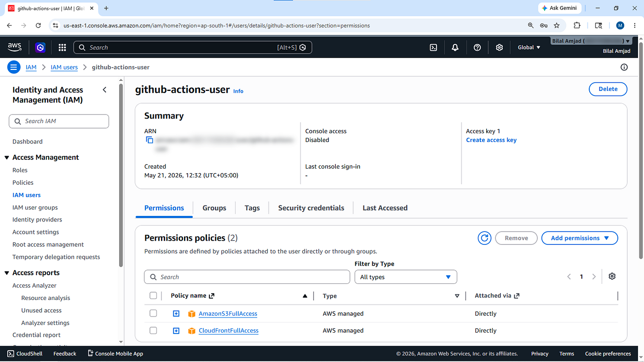Open the console settings gear in header
The height and width of the screenshot is (362, 644).
click(499, 47)
